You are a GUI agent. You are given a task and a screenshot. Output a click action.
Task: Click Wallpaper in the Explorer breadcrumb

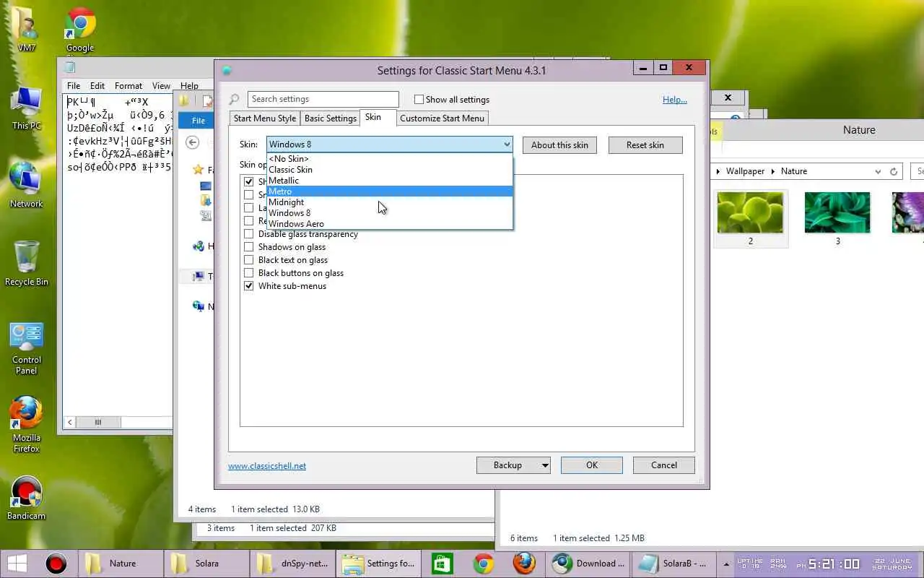pyautogui.click(x=745, y=171)
